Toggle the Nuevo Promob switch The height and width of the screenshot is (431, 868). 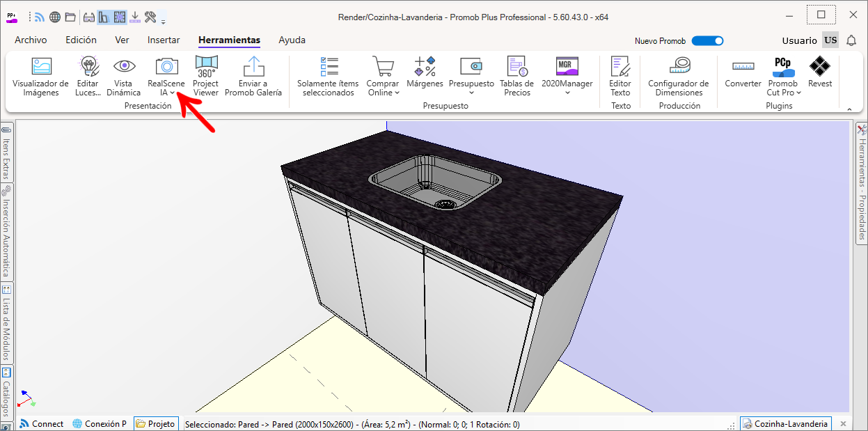(x=707, y=40)
